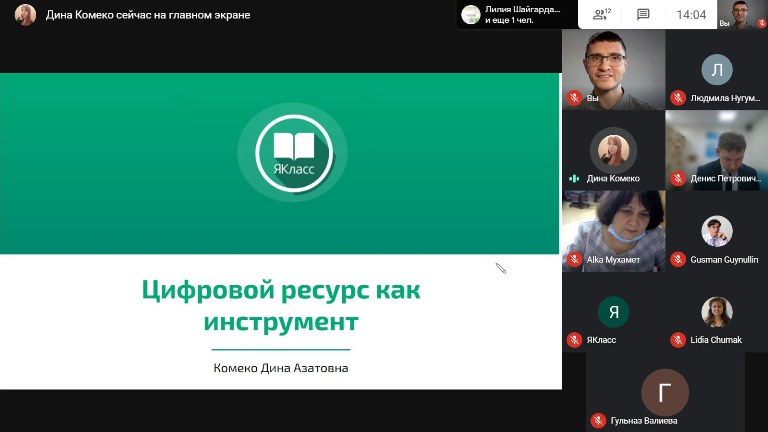Click the 14:04 meeting clock
Image resolution: width=768 pixels, height=432 pixels.
point(691,14)
